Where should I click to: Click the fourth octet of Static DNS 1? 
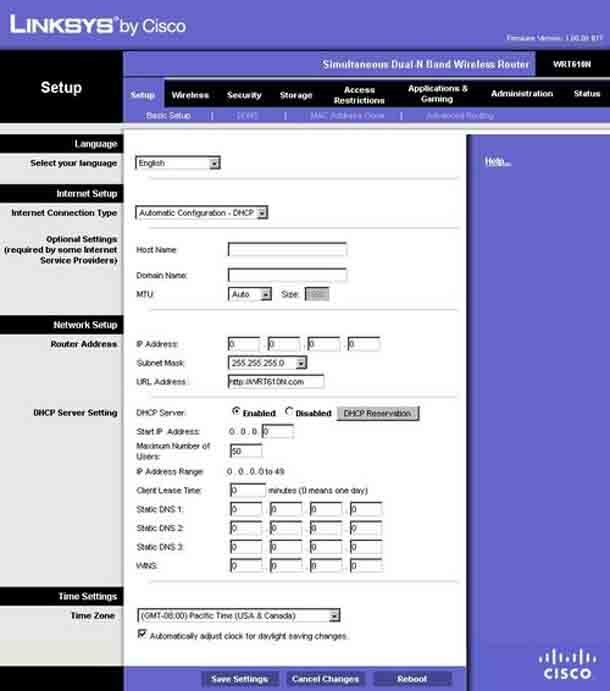coord(366,509)
